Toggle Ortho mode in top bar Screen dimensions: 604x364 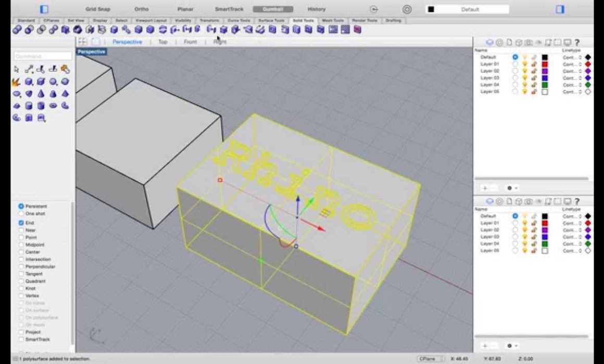point(142,9)
